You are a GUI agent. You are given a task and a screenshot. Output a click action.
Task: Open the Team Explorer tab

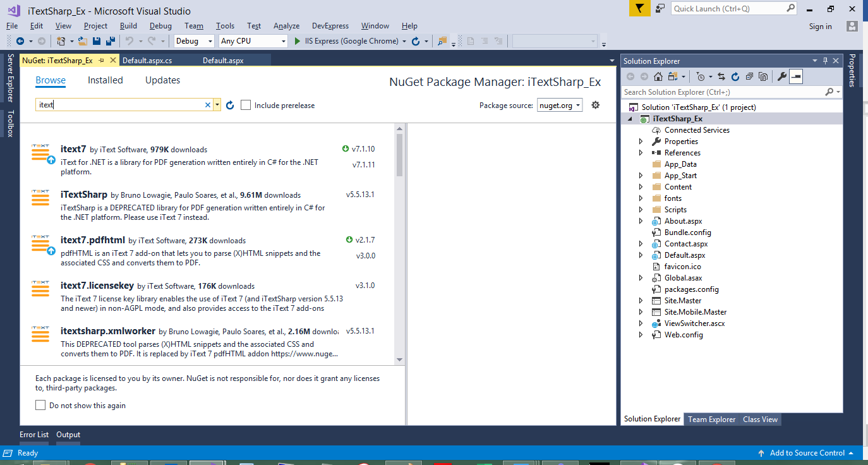pos(711,419)
